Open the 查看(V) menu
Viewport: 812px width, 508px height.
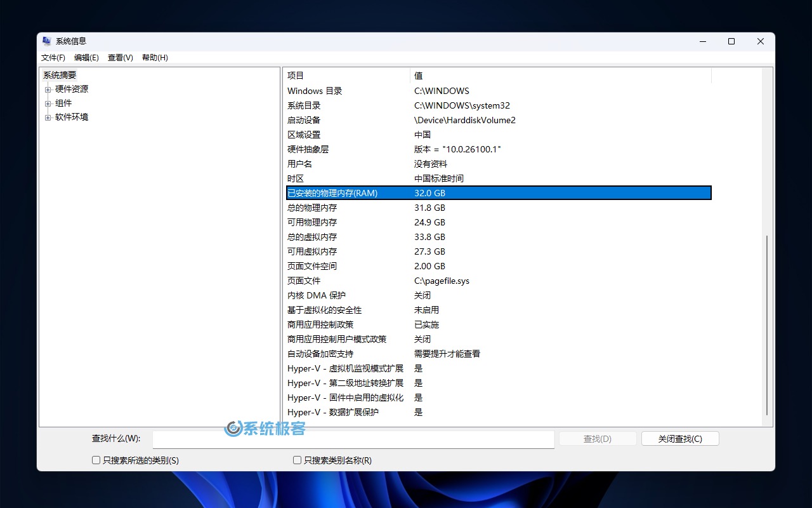(x=120, y=58)
